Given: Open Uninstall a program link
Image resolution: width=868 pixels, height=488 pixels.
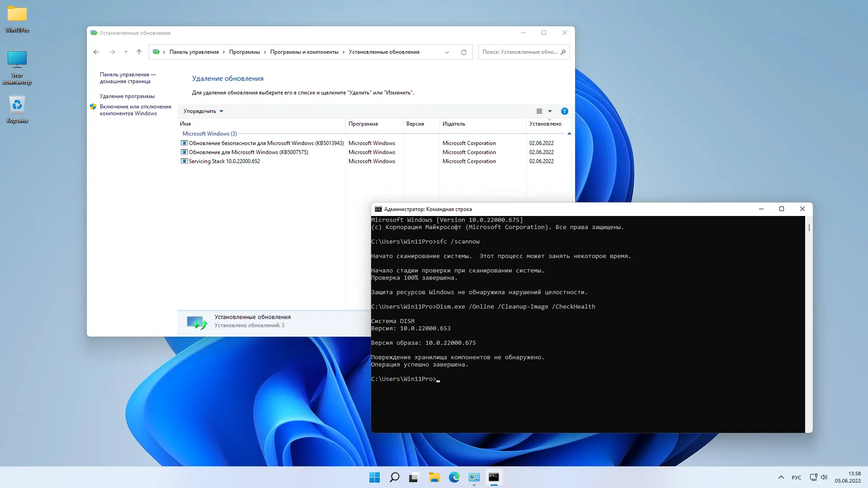Looking at the screenshot, I should tap(127, 96).
